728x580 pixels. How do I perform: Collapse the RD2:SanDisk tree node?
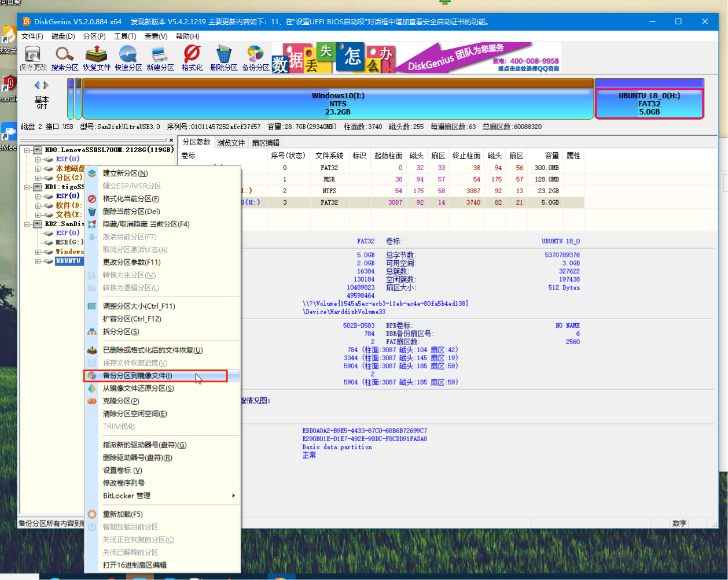click(27, 224)
